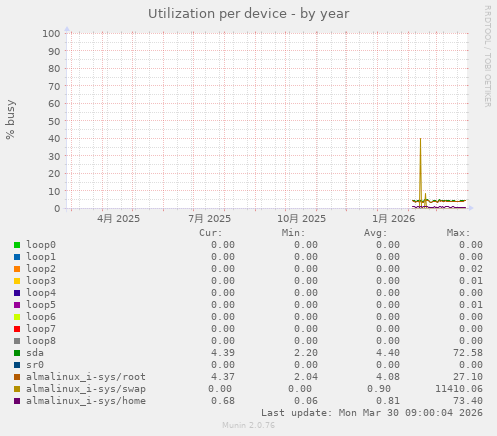Click the '1月 2026' x-axis label

click(394, 219)
